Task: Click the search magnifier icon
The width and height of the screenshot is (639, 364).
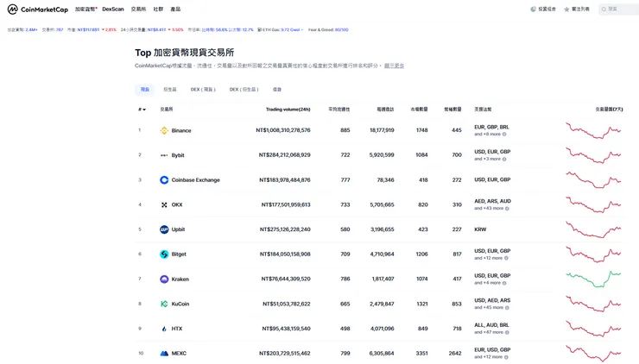Action: click(604, 9)
